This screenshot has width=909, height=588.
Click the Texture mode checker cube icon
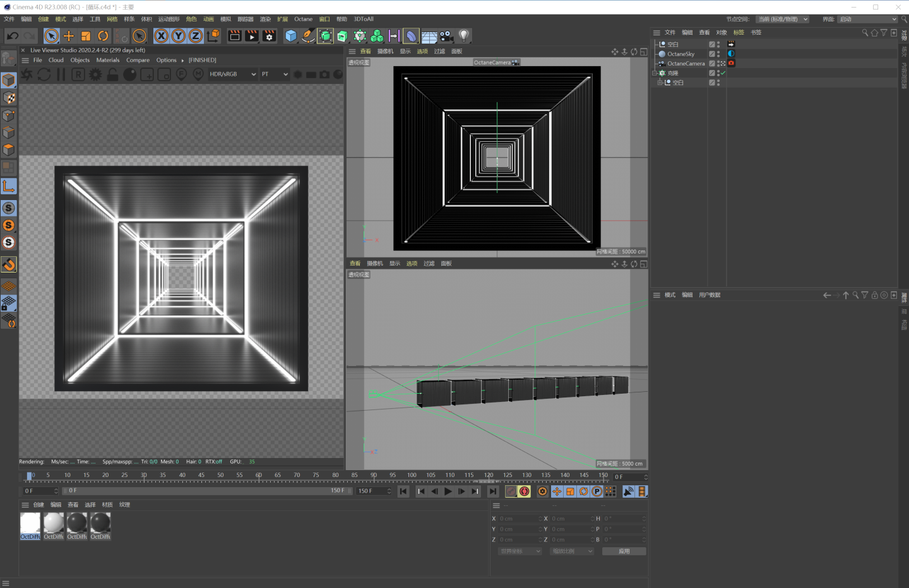click(9, 98)
